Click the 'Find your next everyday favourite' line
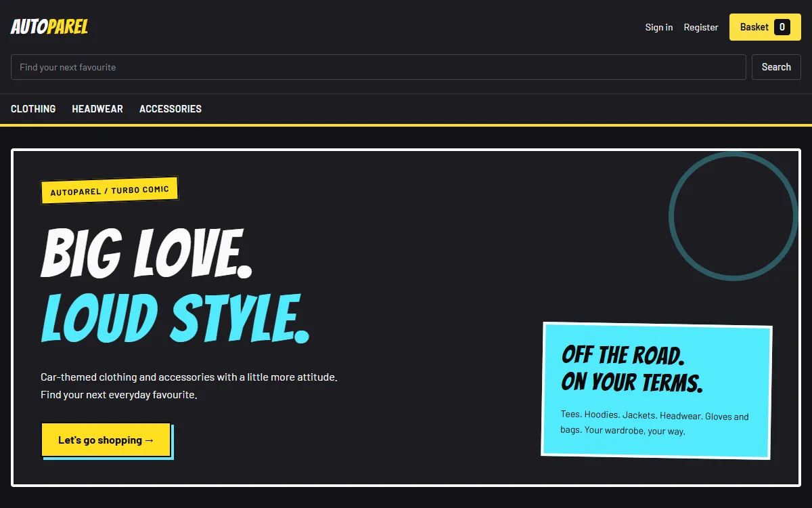 tap(119, 395)
